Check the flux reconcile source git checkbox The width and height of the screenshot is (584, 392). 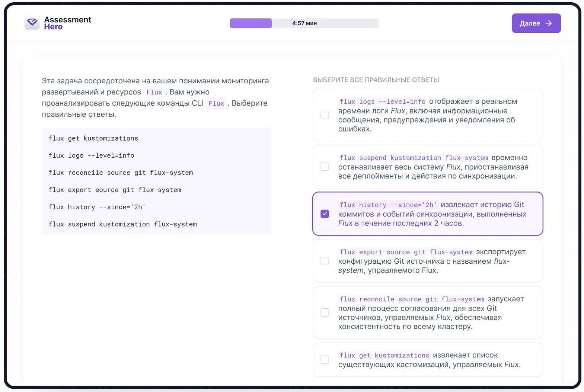click(x=325, y=312)
